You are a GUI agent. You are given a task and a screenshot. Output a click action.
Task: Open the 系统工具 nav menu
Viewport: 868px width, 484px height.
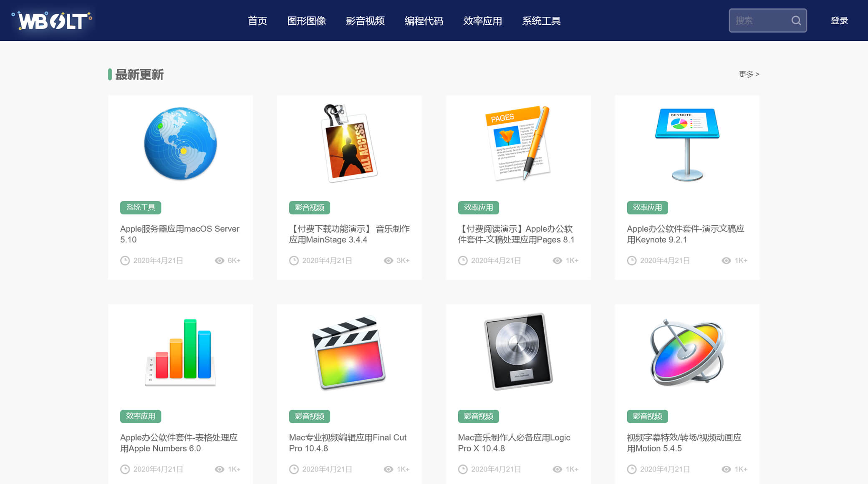pos(541,20)
